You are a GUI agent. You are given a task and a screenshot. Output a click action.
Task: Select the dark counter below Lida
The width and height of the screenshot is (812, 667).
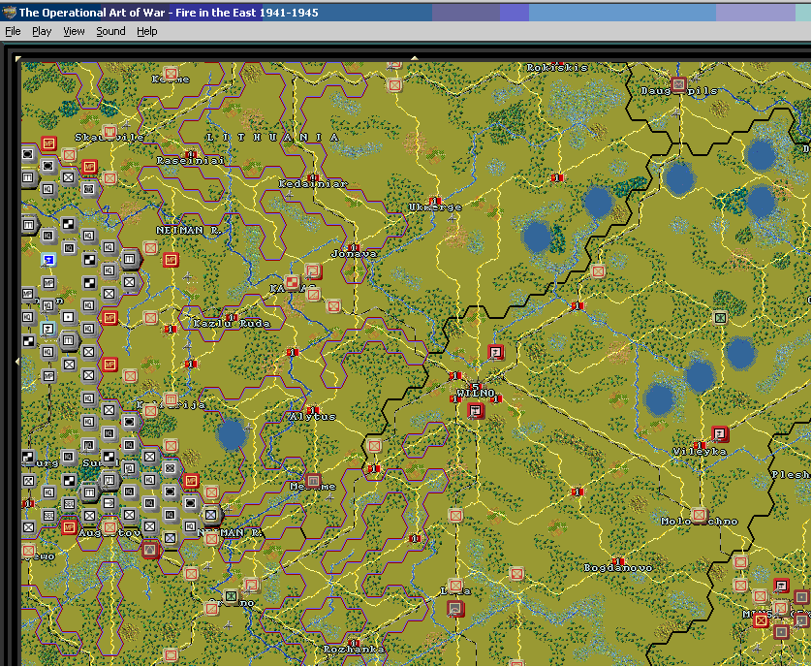[455, 608]
